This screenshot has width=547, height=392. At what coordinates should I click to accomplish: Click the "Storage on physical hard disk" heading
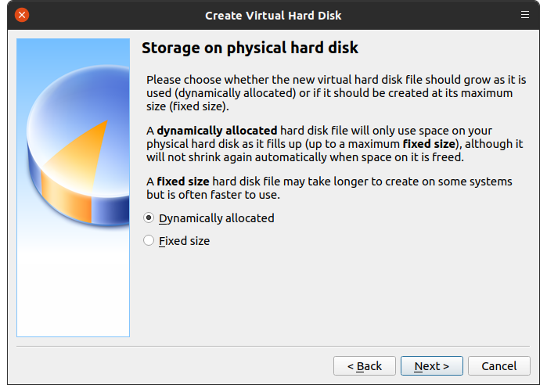pyautogui.click(x=250, y=49)
